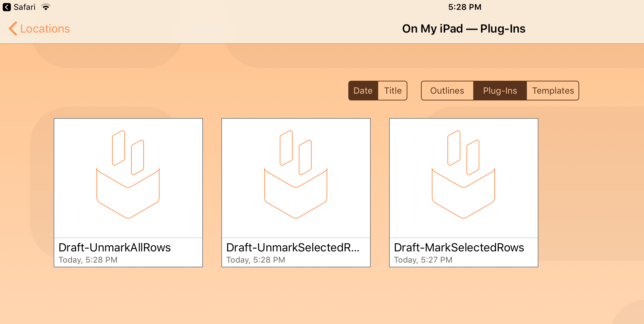Tap the Back to Safari arrow icon

coord(7,7)
